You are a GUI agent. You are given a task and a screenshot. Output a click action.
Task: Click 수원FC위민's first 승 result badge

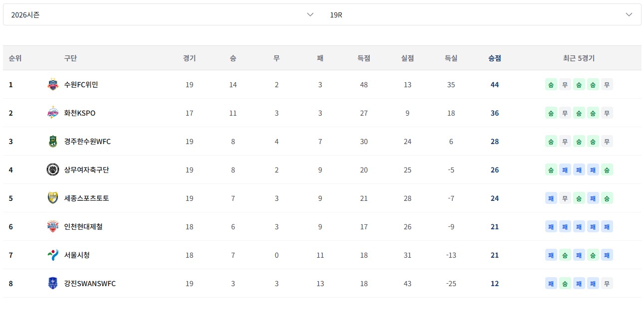551,85
